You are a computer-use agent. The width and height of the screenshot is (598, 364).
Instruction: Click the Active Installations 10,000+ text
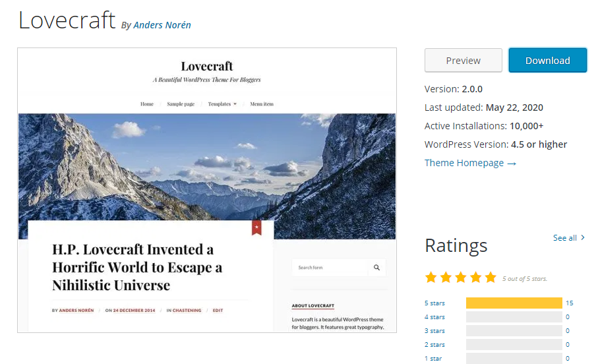(x=484, y=126)
